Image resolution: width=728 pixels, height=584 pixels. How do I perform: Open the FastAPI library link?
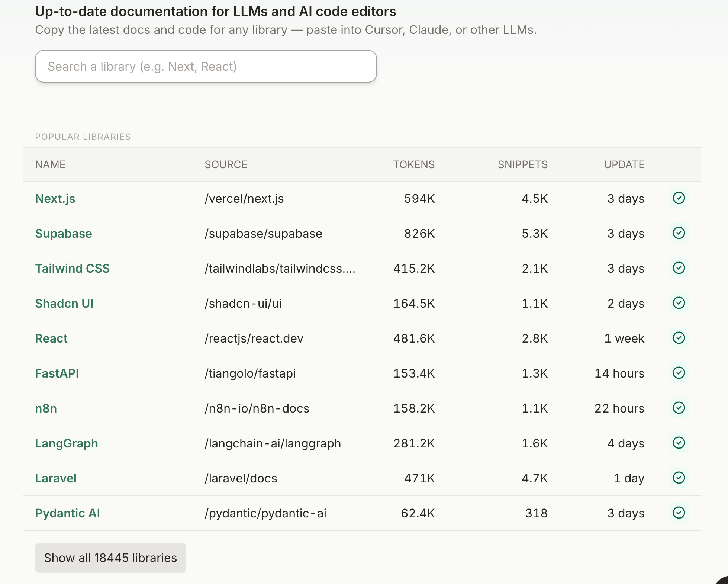57,373
